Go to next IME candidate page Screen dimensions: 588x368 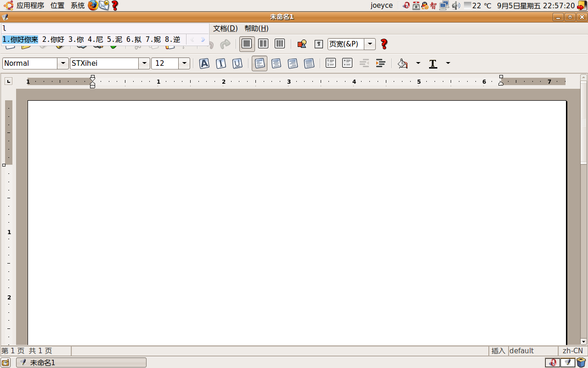click(x=203, y=40)
